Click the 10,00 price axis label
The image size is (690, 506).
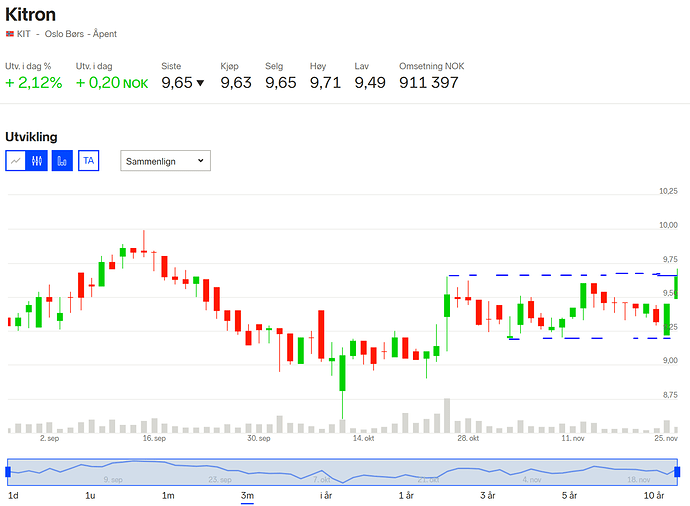tap(668, 225)
